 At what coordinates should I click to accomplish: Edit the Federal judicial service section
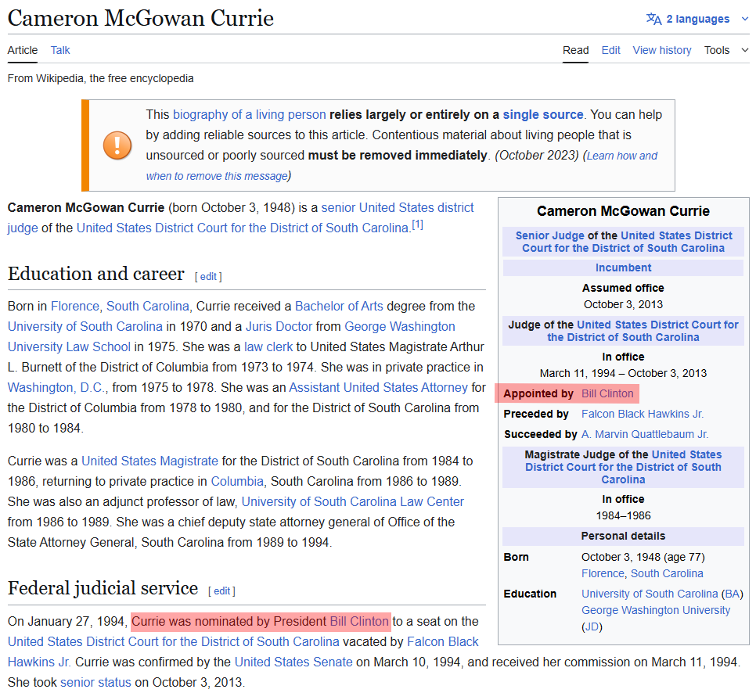point(221,591)
